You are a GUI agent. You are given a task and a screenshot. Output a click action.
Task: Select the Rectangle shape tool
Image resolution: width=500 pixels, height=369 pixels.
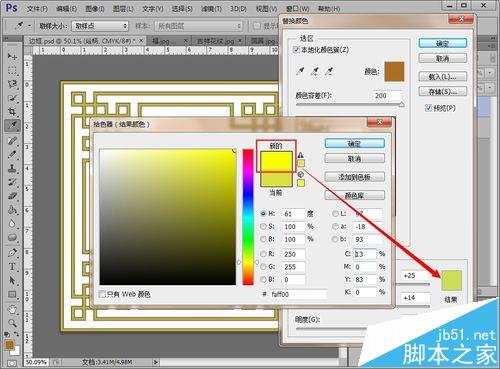pos(12,294)
